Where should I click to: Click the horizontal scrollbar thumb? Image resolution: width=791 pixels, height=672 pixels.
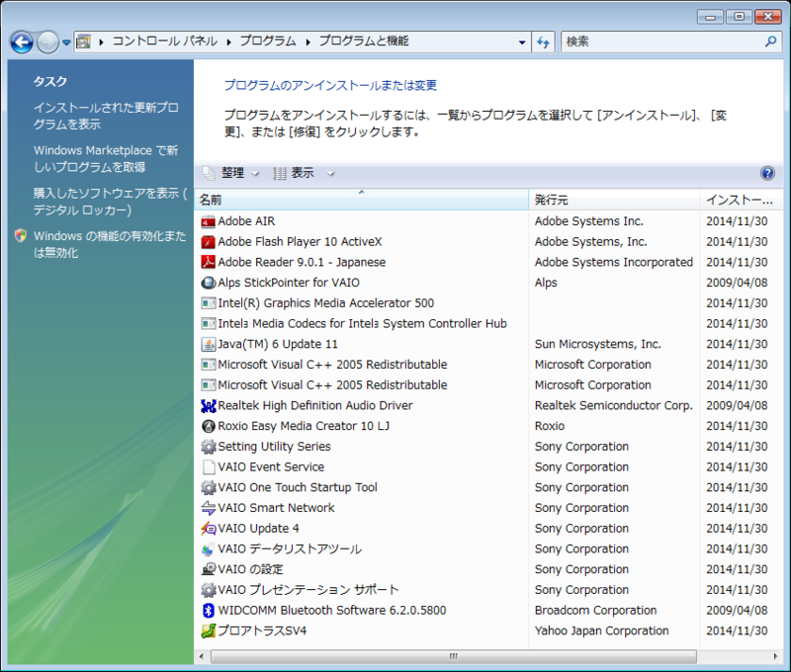coord(454,656)
